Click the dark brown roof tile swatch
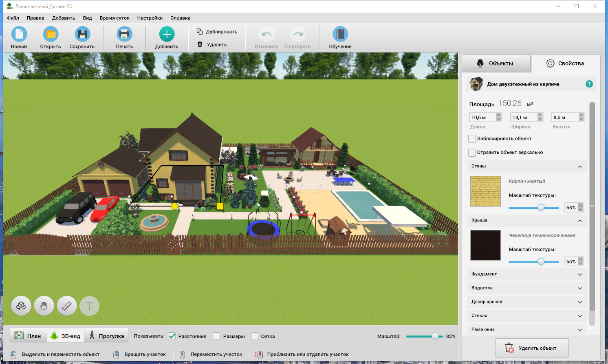 point(485,245)
